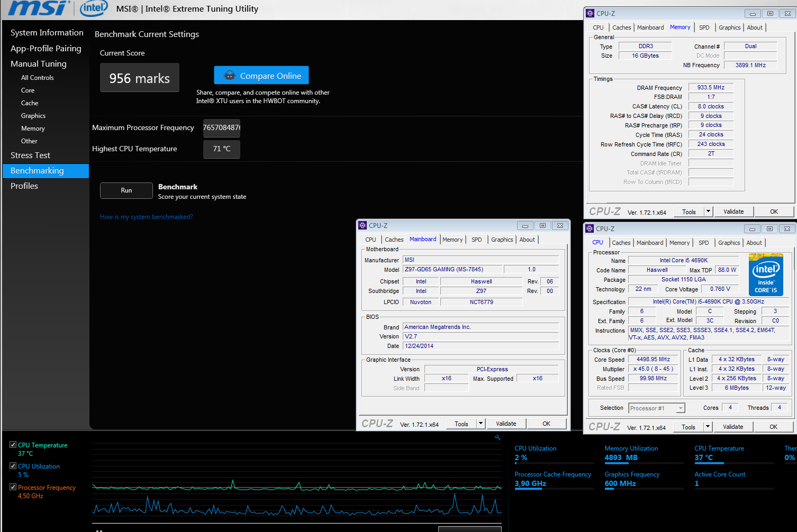This screenshot has width=797, height=532.
Task: Click OK in the CPU-Z window showing the Core i5 4690K
Action: point(773,427)
